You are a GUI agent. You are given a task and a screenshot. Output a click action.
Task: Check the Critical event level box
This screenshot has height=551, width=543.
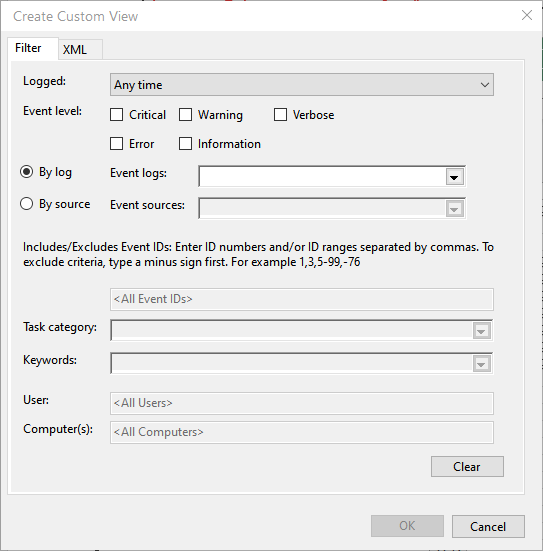[x=116, y=115]
